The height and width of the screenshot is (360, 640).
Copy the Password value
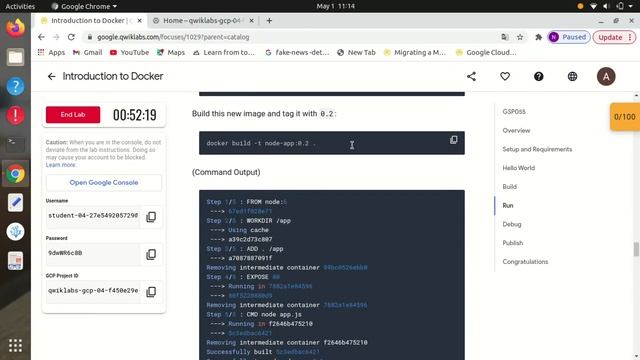[151, 254]
